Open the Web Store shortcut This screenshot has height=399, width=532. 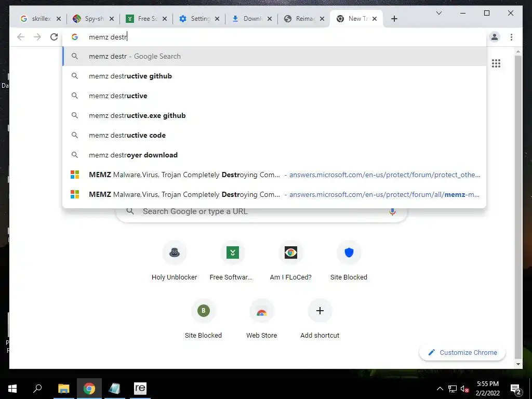(262, 319)
